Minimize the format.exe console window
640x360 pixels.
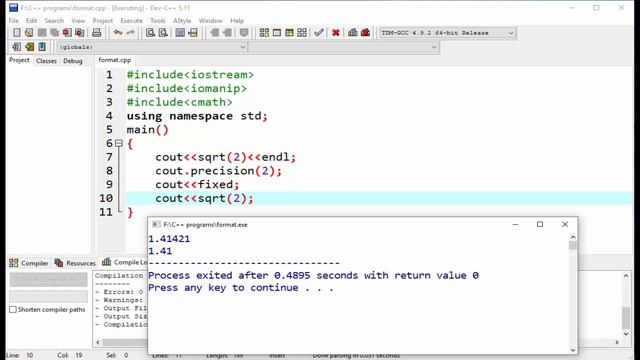(516, 224)
